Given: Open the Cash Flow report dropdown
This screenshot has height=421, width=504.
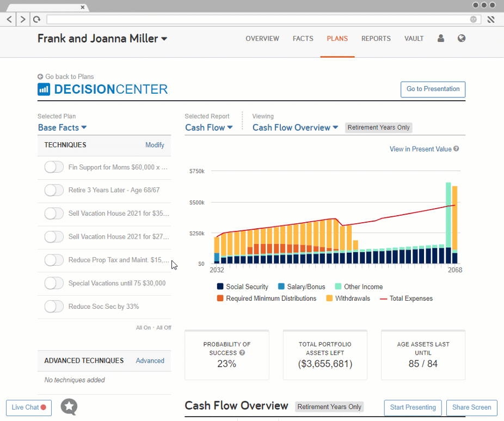Looking at the screenshot, I should pyautogui.click(x=208, y=127).
